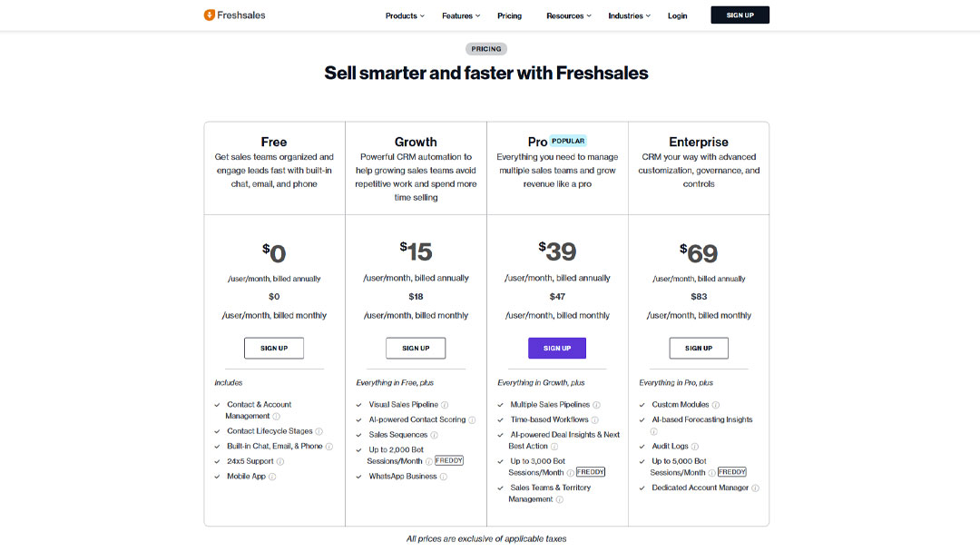This screenshot has height=552, width=980.
Task: Show info for Custom Modules feature
Action: [716, 405]
